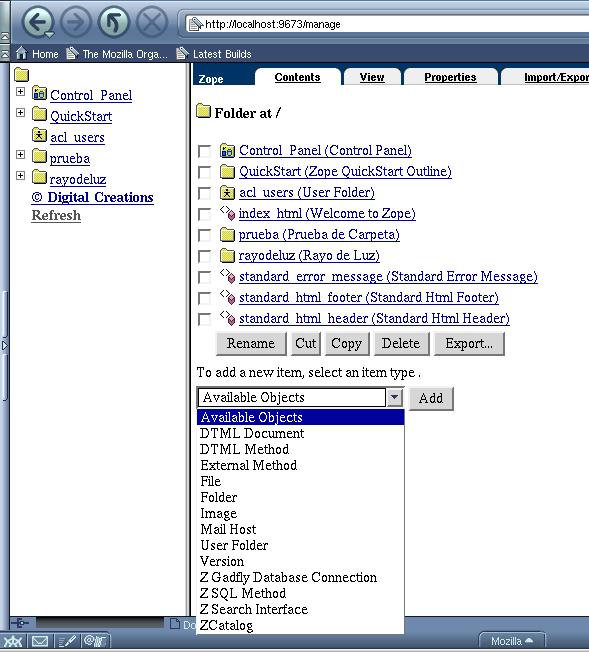Open Address Book icon in status bar
Screen dimensions: 589x652
(95, 641)
